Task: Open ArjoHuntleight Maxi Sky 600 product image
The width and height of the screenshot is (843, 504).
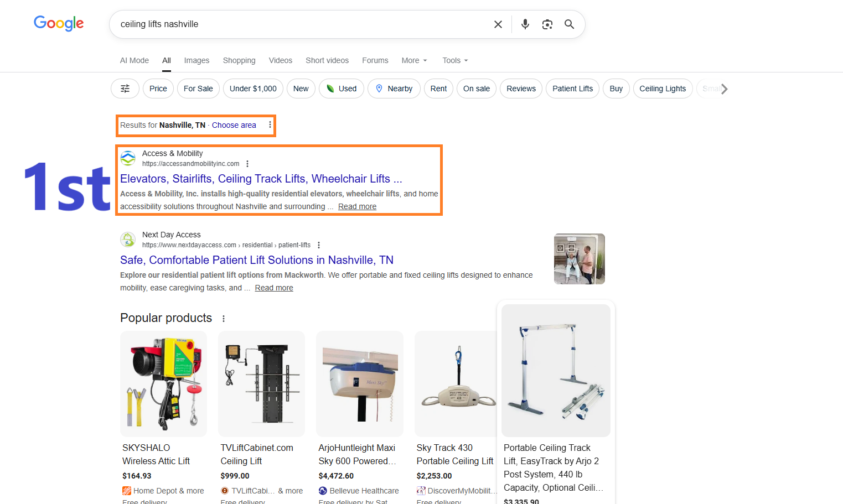Action: 360,384
